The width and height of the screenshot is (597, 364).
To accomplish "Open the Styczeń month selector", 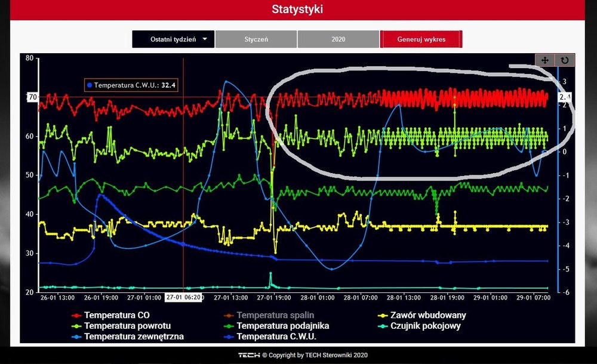I will click(x=256, y=39).
